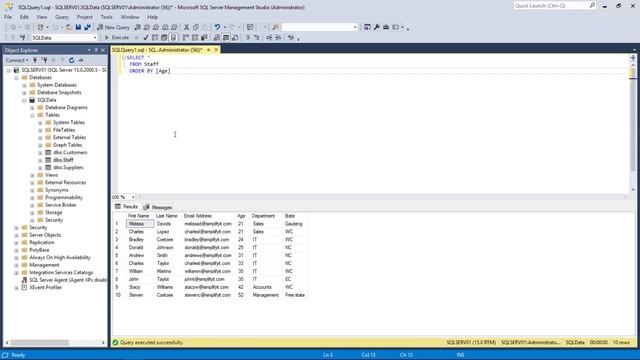Pin the SQLQuery1.sql tab
This screenshot has width=640, height=360.
pos(209,50)
